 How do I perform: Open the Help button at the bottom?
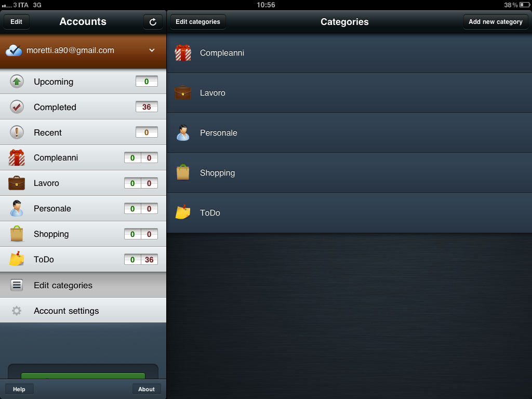pos(19,389)
